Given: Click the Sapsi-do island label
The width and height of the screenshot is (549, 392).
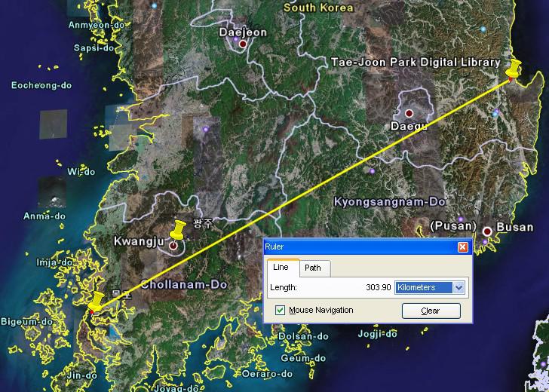Looking at the screenshot, I should [94, 48].
